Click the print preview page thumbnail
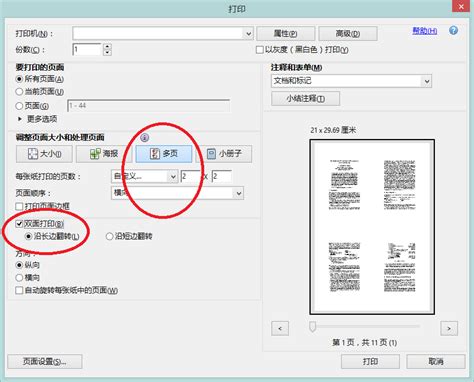The image size is (474, 382). click(x=372, y=227)
